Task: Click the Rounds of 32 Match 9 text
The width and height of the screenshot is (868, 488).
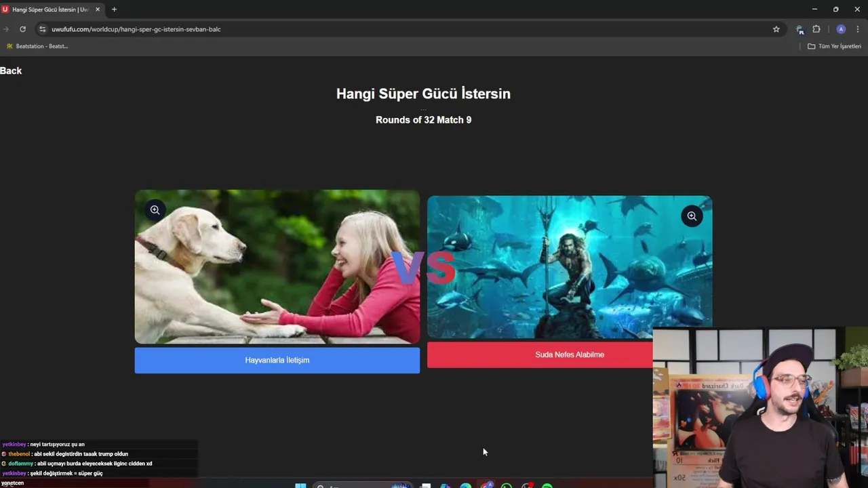Action: tap(423, 120)
